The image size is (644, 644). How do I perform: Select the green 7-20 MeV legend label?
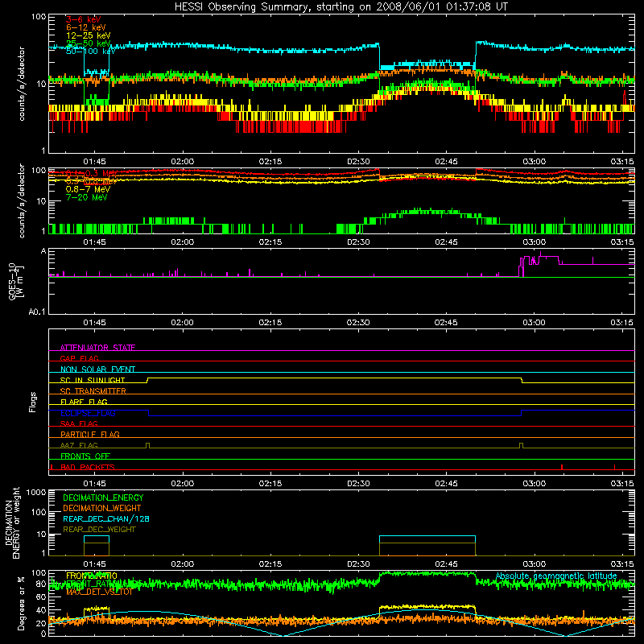pyautogui.click(x=86, y=197)
